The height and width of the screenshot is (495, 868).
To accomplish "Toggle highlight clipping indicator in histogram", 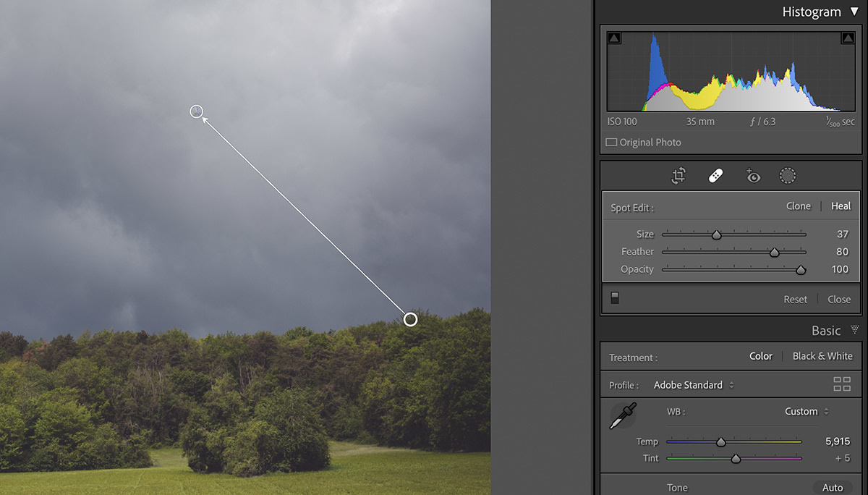I will (848, 38).
